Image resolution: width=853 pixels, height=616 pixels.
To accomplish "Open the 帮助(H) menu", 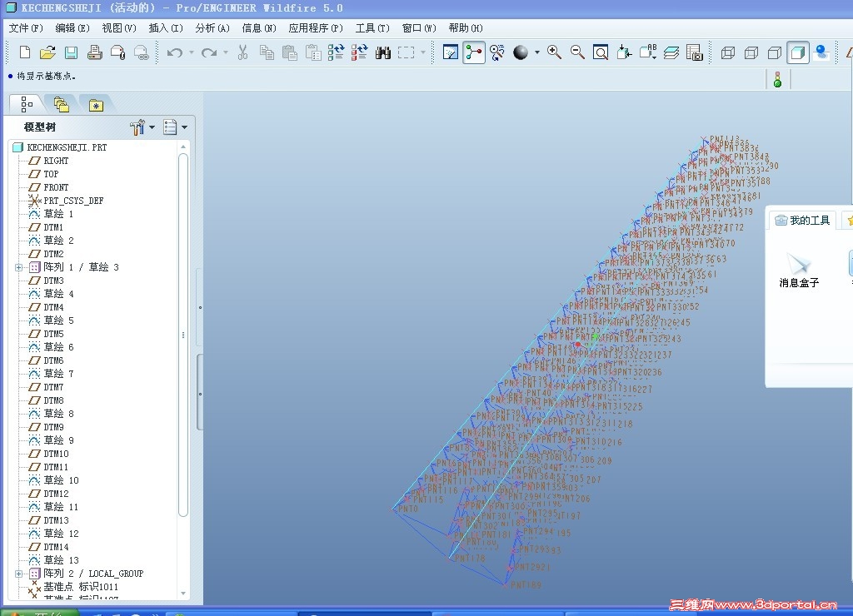I will pos(466,28).
